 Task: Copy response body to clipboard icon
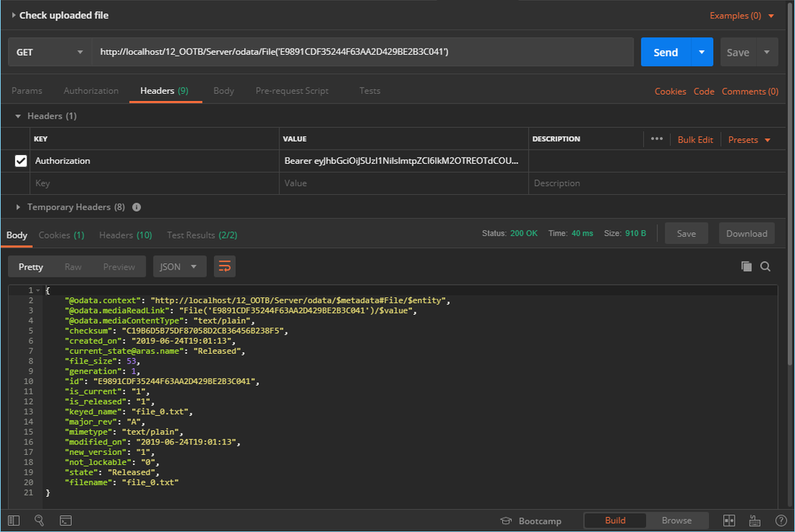point(746,266)
